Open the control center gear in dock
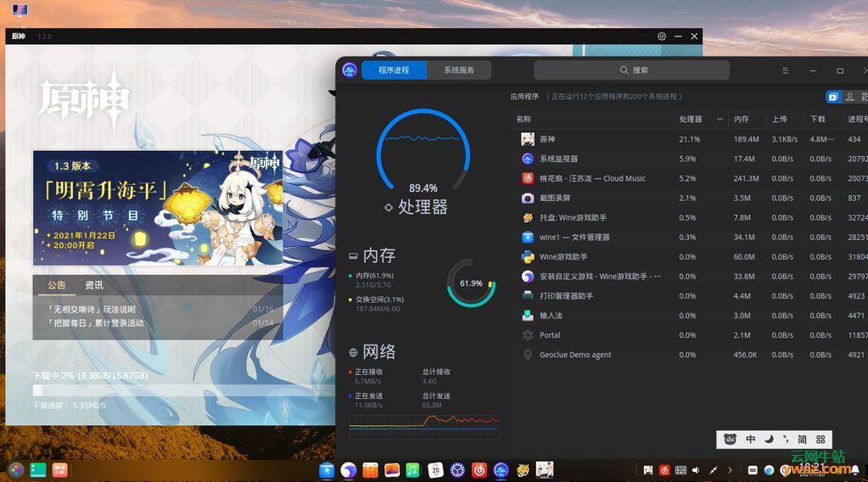The height and width of the screenshot is (482, 868). (x=457, y=470)
